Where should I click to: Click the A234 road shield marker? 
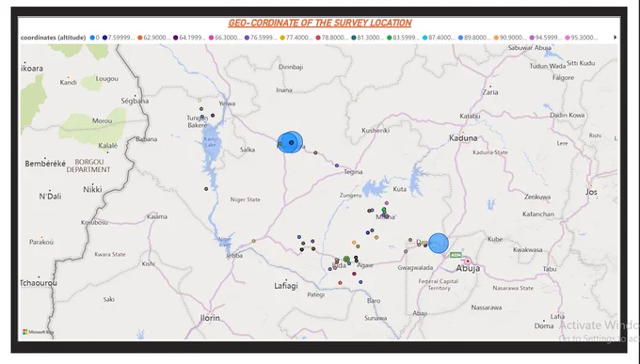[456, 255]
